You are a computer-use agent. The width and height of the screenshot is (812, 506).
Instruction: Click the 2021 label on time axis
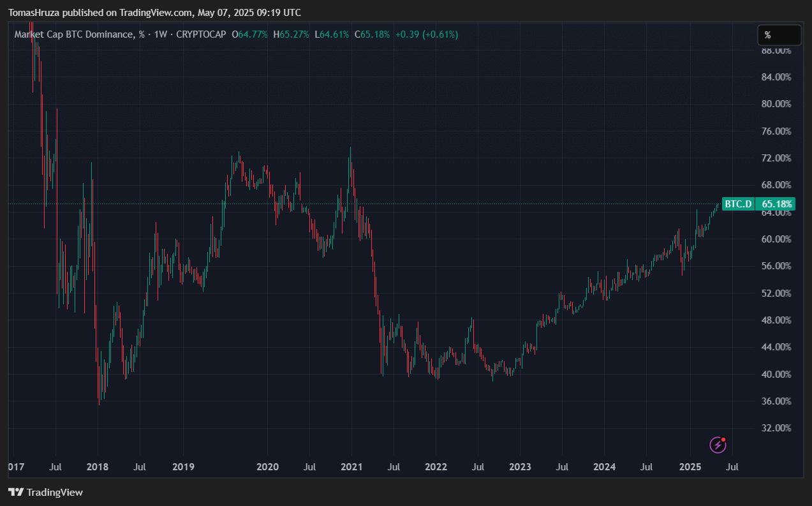tap(351, 467)
